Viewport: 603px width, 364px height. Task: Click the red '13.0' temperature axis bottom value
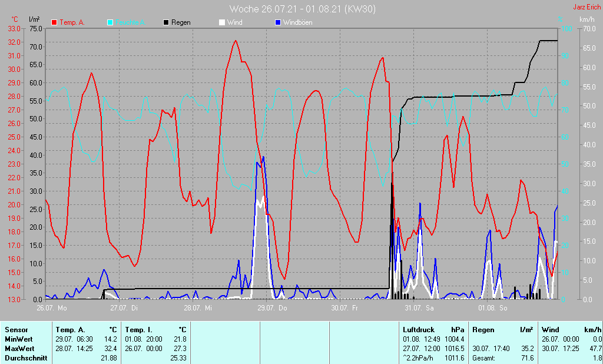14,299
